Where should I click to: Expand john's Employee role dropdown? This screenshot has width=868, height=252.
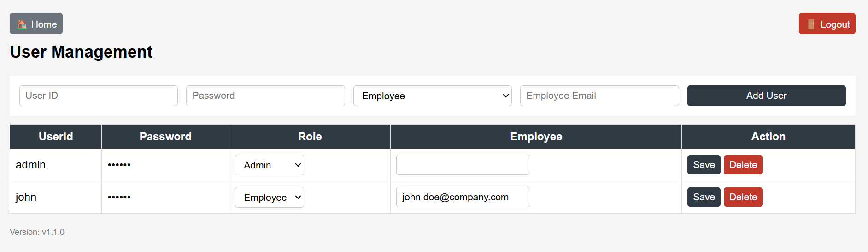pos(270,198)
